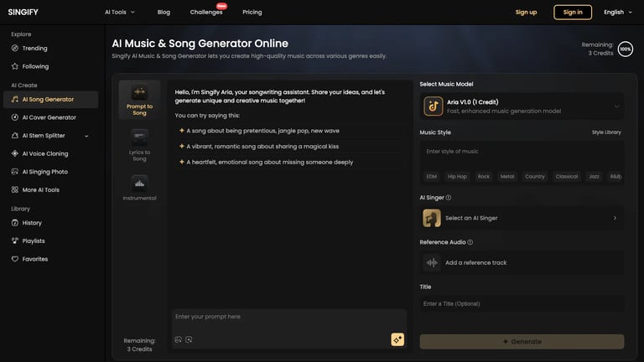Click the Following star icon
This screenshot has width=644, height=362.
pyautogui.click(x=15, y=66)
